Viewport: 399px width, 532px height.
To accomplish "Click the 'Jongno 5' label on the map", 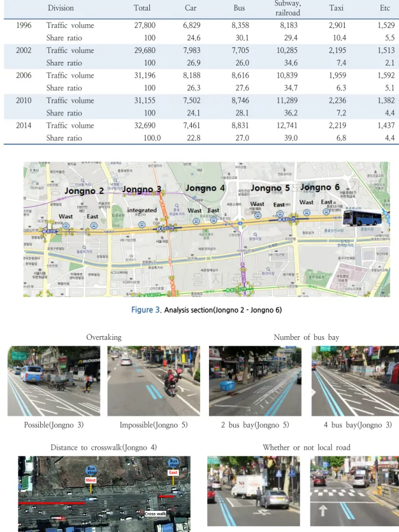I will pyautogui.click(x=270, y=188).
